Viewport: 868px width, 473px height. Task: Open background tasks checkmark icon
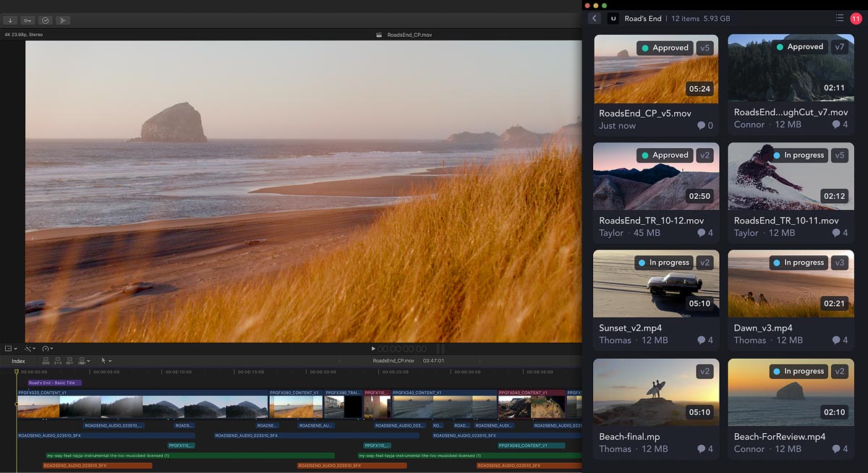click(x=45, y=20)
